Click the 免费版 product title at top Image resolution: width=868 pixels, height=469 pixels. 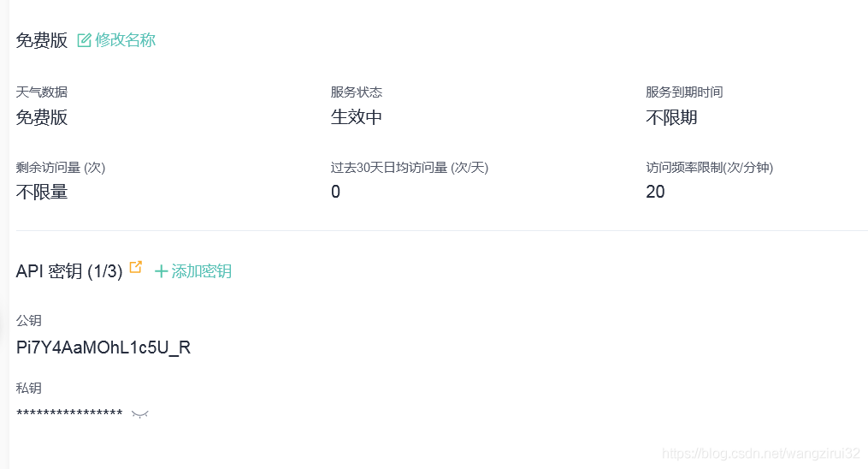(x=42, y=40)
